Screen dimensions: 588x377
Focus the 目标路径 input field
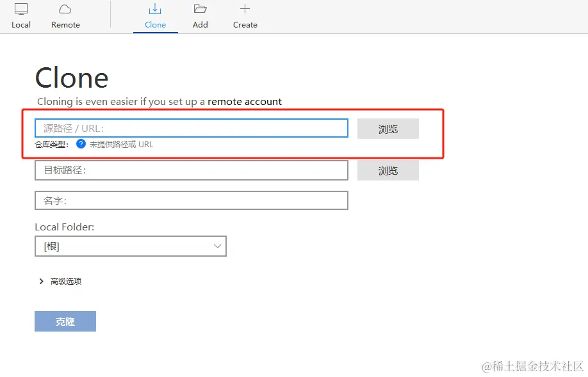(192, 170)
